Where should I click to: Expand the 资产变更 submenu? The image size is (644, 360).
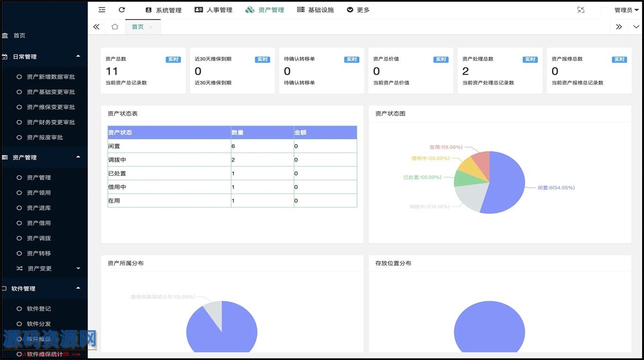point(78,269)
